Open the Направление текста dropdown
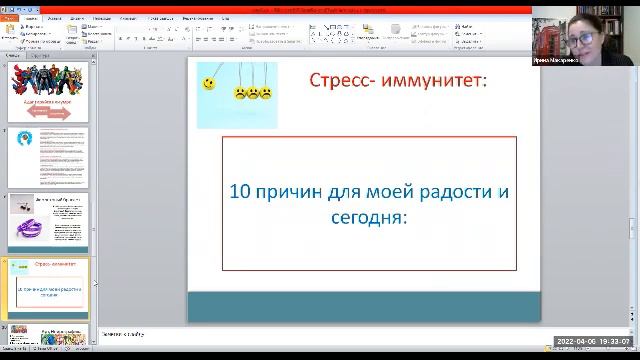Image resolution: width=640 pixels, height=360 pixels. pyautogui.click(x=271, y=27)
